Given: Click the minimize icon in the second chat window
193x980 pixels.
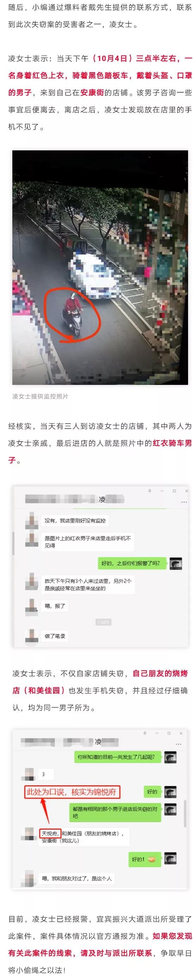Looking at the screenshot, I should pyautogui.click(x=156, y=733).
